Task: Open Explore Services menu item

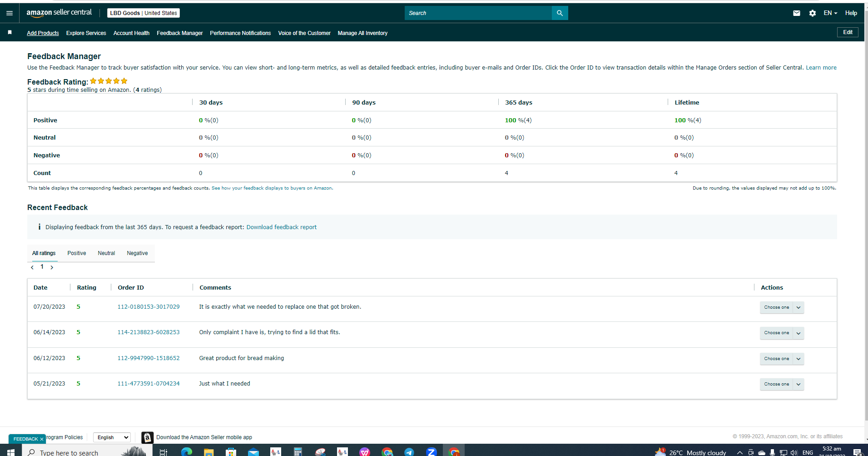Action: tap(86, 33)
